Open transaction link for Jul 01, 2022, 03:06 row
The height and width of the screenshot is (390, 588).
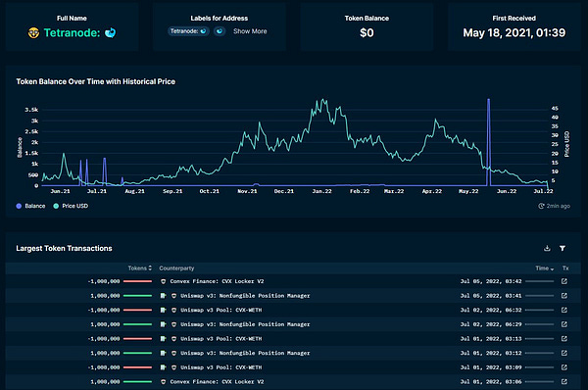[564, 382]
